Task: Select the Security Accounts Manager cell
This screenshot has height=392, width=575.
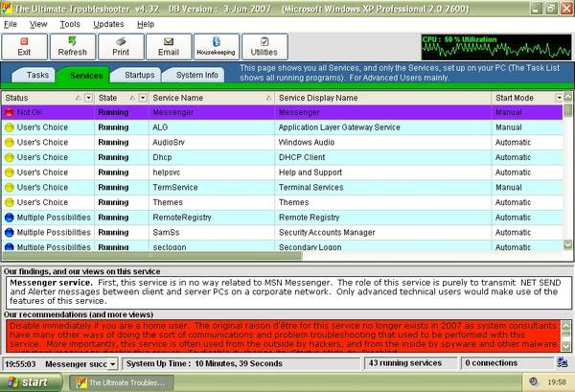Action: pos(382,233)
